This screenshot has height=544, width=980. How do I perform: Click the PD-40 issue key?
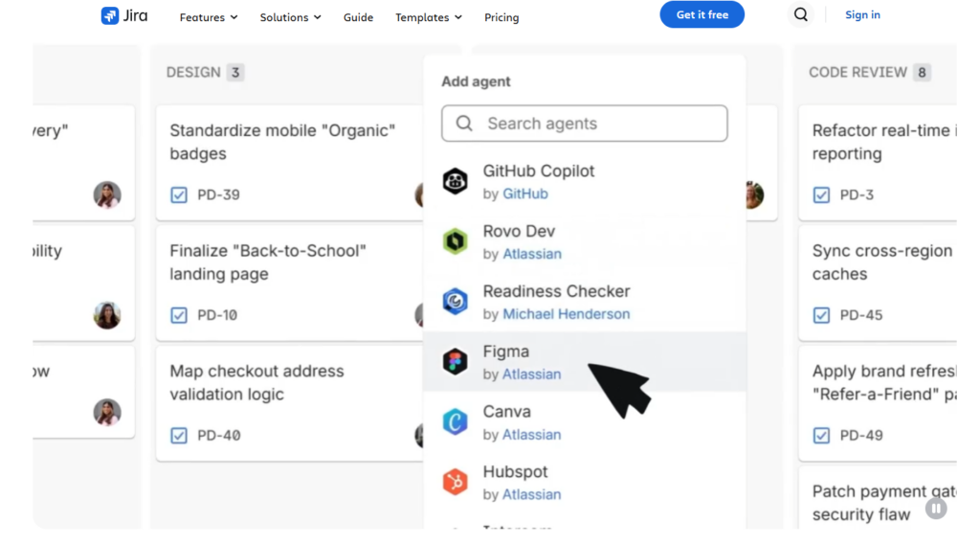219,435
